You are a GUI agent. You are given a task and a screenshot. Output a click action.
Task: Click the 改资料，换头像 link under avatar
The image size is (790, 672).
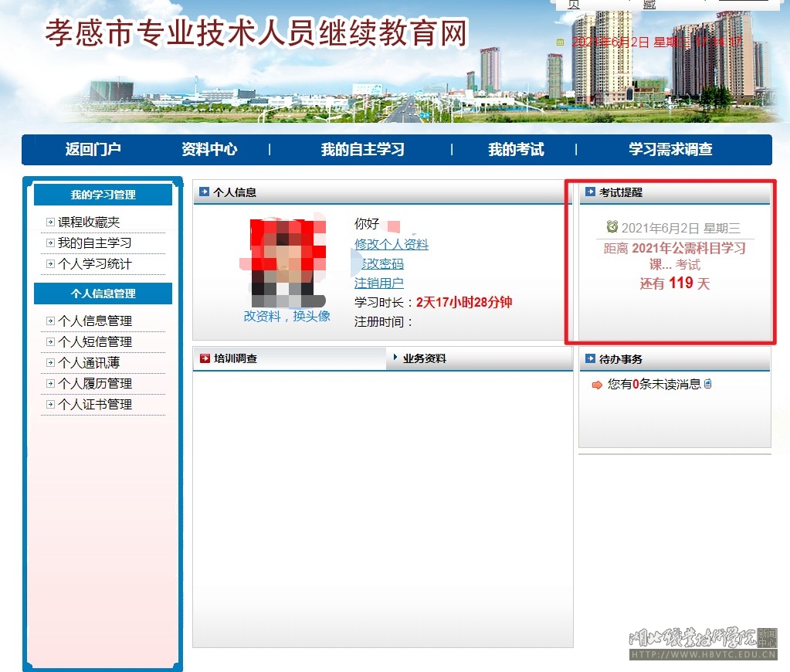287,316
